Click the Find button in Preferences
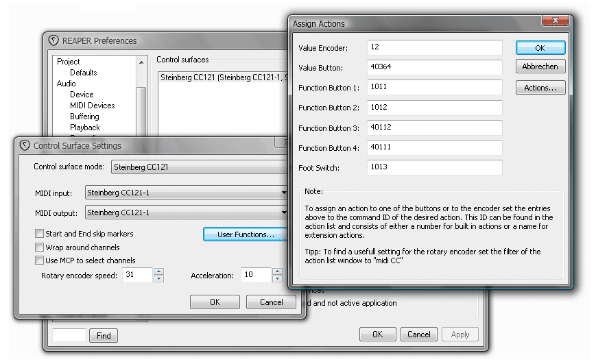Viewport: 596px width, 364px height. [x=104, y=335]
